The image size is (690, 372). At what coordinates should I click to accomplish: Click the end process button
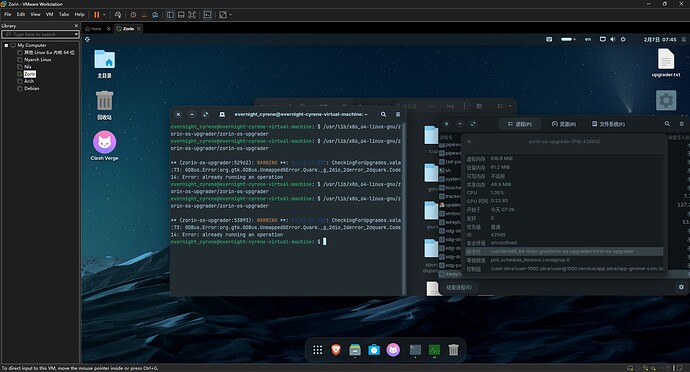pyautogui.click(x=459, y=287)
